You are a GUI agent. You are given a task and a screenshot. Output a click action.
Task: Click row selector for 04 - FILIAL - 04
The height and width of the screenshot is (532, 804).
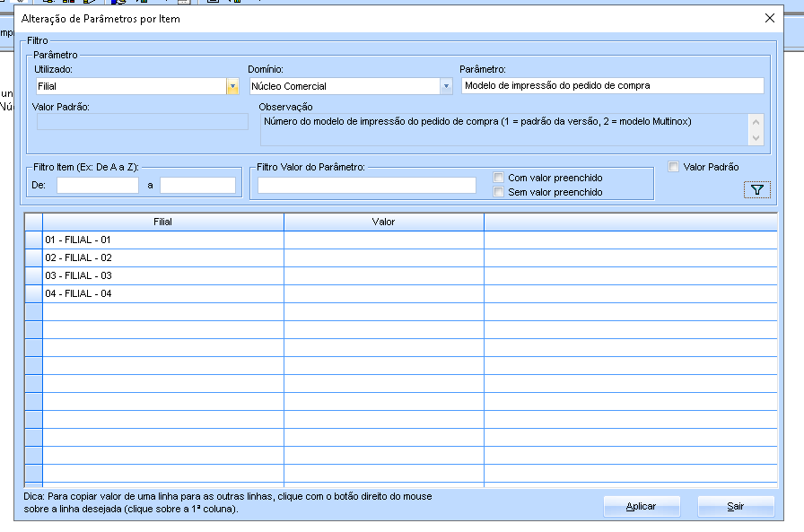[x=33, y=294]
